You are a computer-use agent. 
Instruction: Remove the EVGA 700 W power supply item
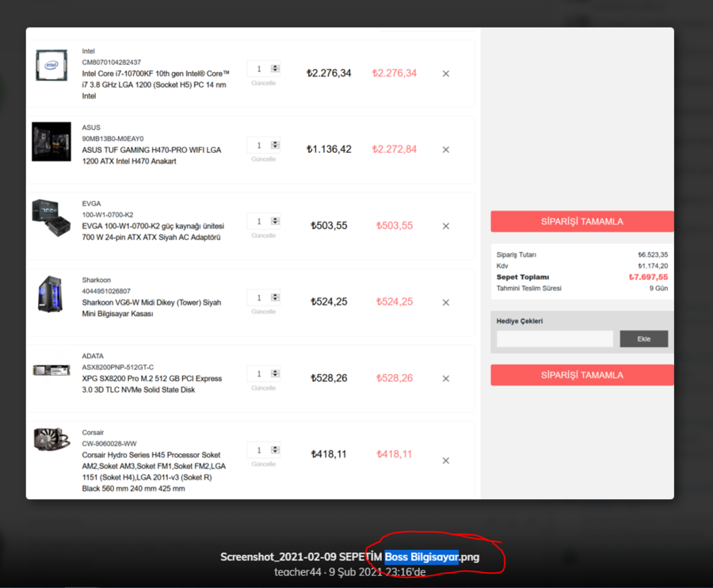coord(445,226)
